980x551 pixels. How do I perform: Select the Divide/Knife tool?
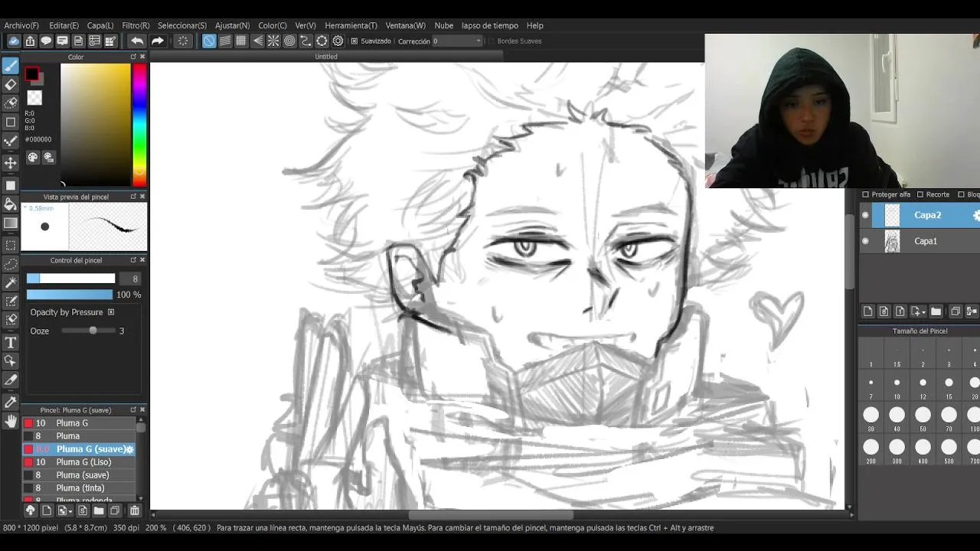coord(11,380)
